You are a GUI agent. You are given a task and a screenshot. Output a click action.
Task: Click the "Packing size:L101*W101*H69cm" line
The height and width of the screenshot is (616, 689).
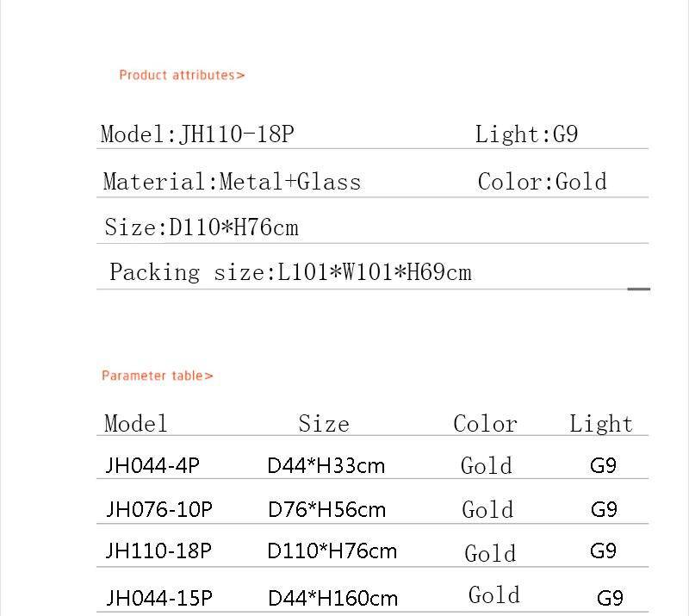click(290, 273)
